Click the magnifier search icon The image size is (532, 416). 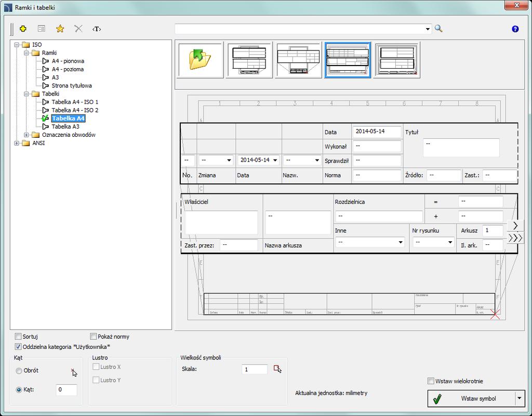click(438, 29)
